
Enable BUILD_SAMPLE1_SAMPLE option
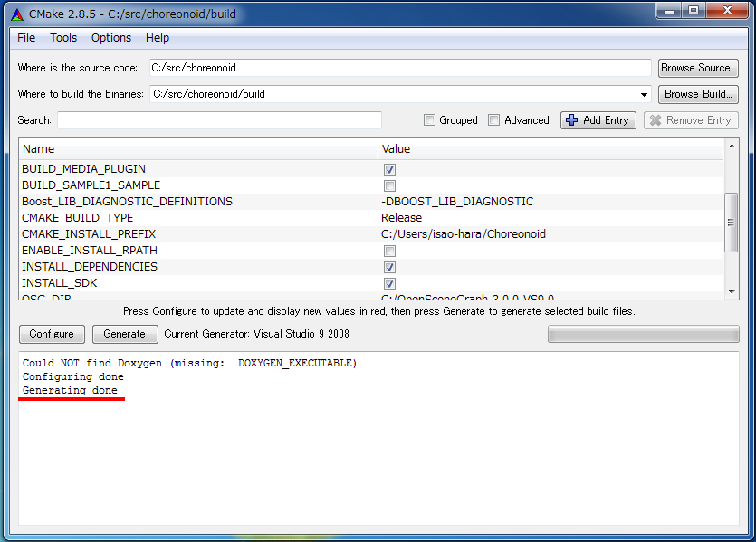[x=389, y=185]
